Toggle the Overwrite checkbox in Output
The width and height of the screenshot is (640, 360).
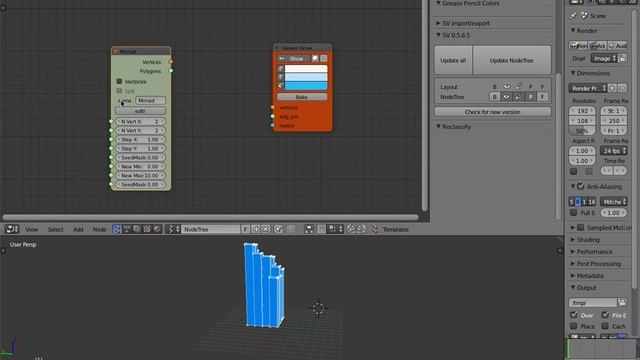573,315
